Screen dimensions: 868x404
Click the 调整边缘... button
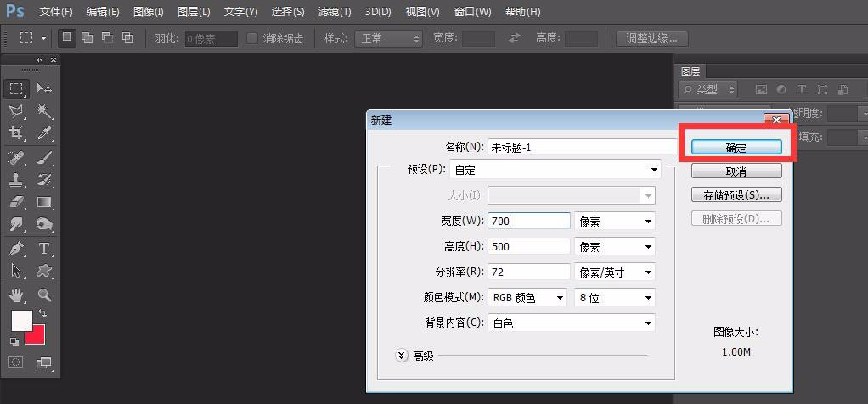point(651,38)
